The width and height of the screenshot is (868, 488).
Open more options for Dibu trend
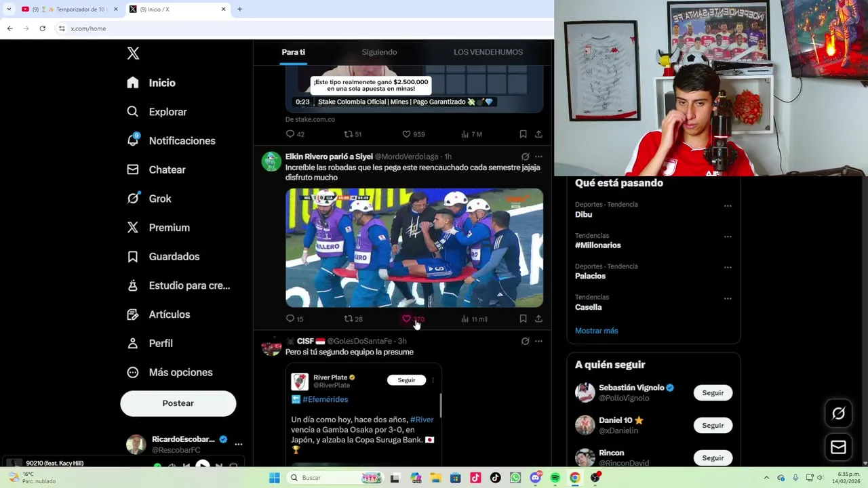coord(728,205)
